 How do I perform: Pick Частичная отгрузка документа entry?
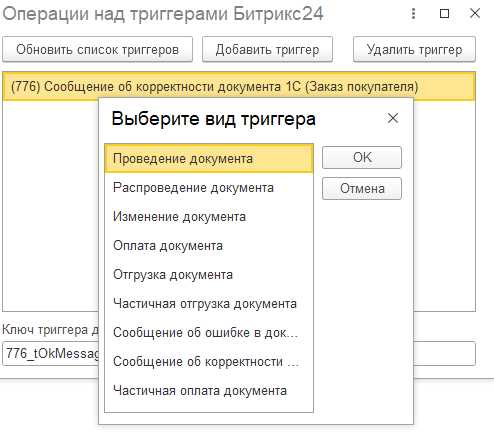(x=209, y=304)
